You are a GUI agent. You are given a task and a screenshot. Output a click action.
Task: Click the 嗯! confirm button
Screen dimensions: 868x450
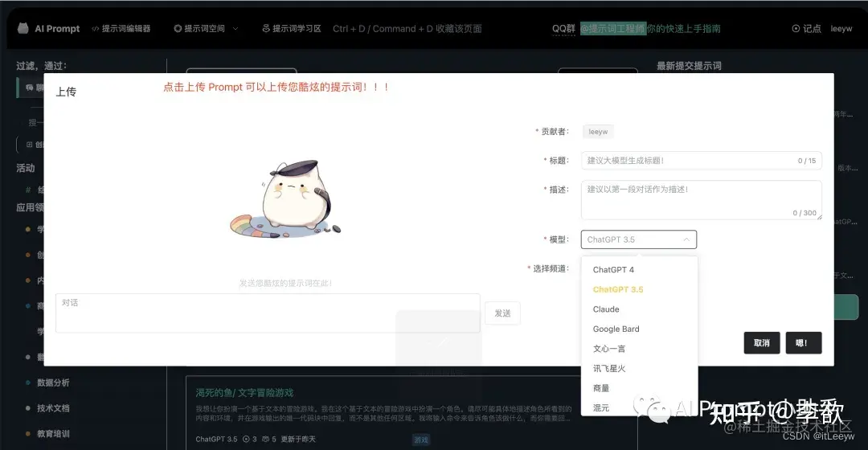click(x=804, y=343)
